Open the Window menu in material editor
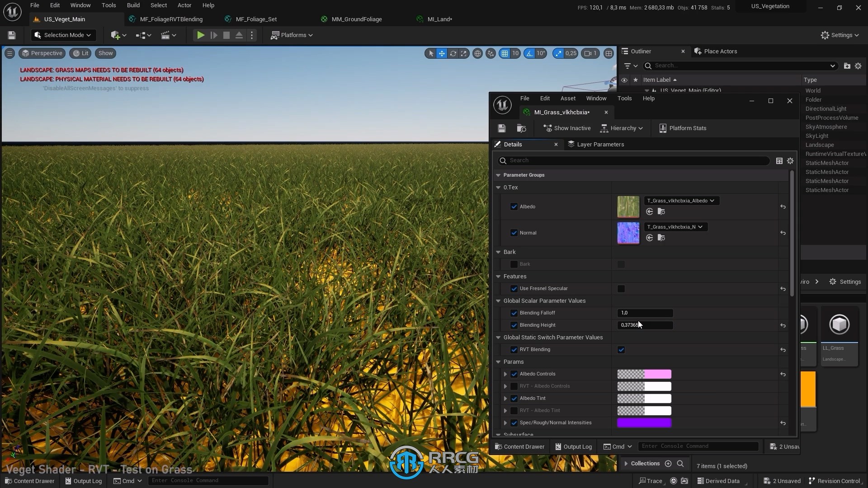 click(x=596, y=98)
